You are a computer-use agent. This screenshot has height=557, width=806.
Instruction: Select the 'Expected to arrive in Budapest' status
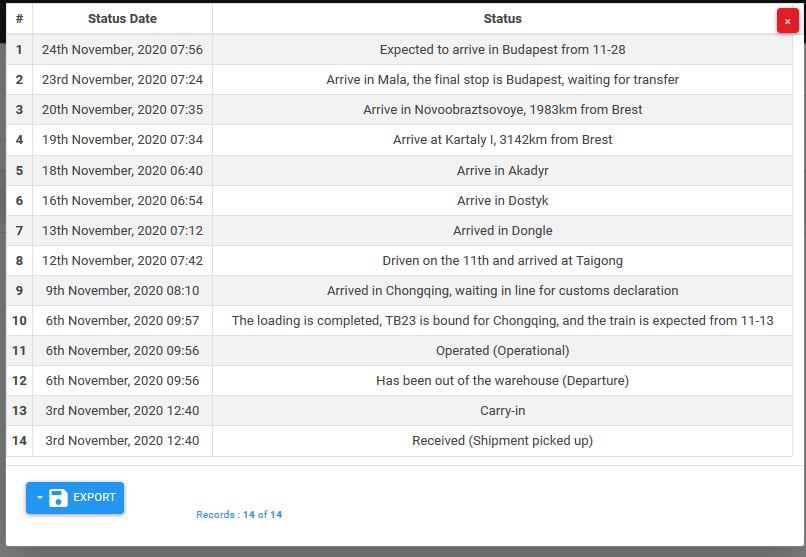[502, 49]
